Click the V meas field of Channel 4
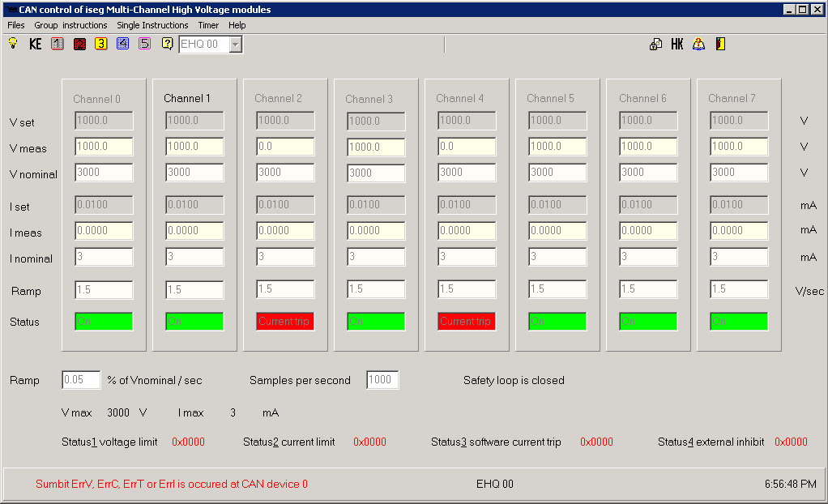The height and width of the screenshot is (504, 828). pos(467,147)
